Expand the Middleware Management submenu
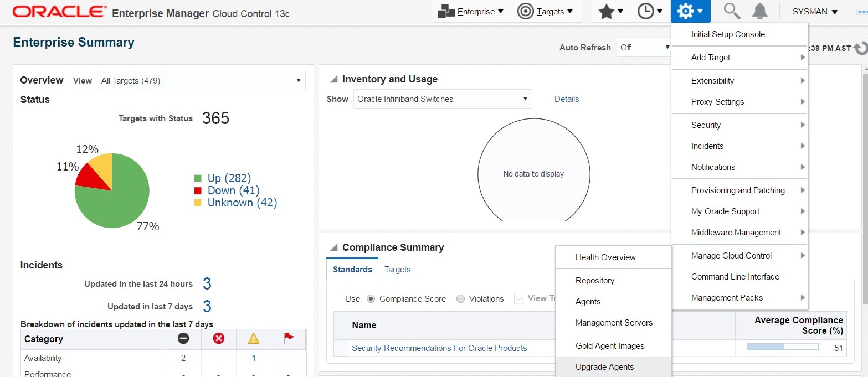This screenshot has width=868, height=377. 739,233
